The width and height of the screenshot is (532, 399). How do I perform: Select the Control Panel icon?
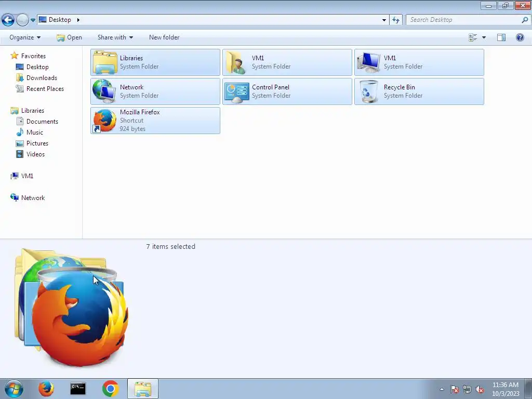coord(236,92)
